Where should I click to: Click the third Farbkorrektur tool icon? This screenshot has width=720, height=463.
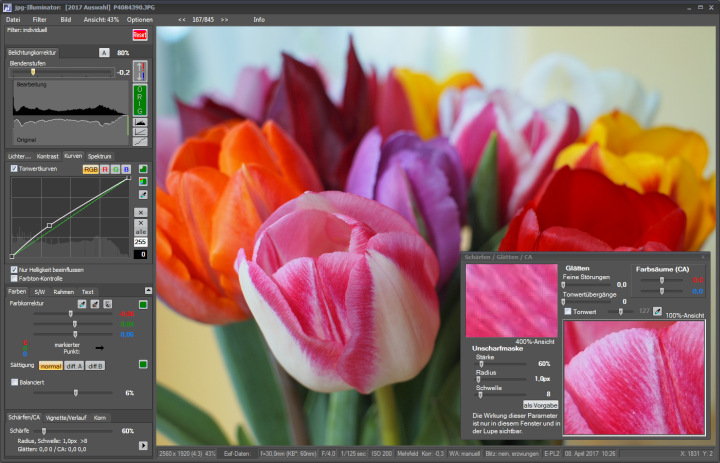107,304
